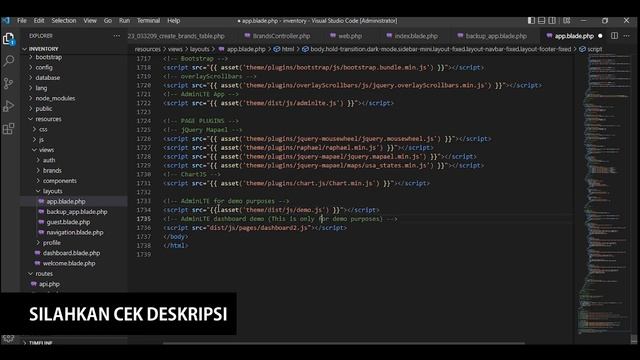The image size is (640, 360).
Task: Open welcome.blade.php in explorer
Action: click(x=69, y=263)
